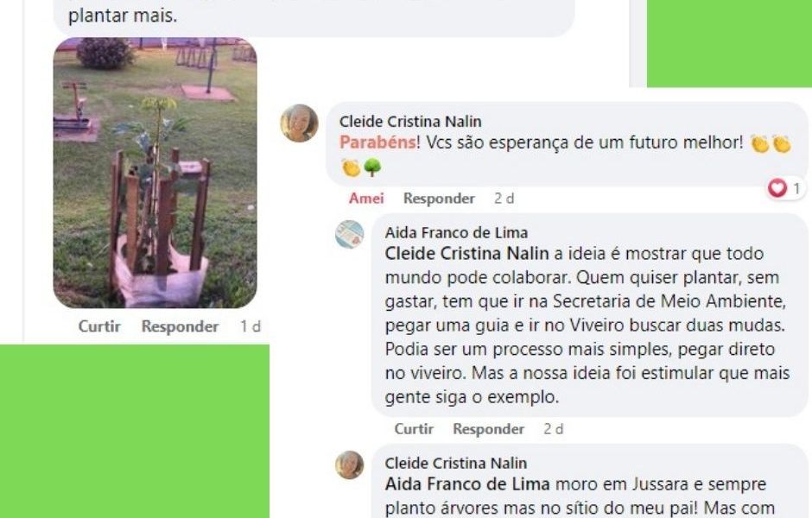Like Aida Franco de Lima's reply with Curtir

pyautogui.click(x=414, y=429)
